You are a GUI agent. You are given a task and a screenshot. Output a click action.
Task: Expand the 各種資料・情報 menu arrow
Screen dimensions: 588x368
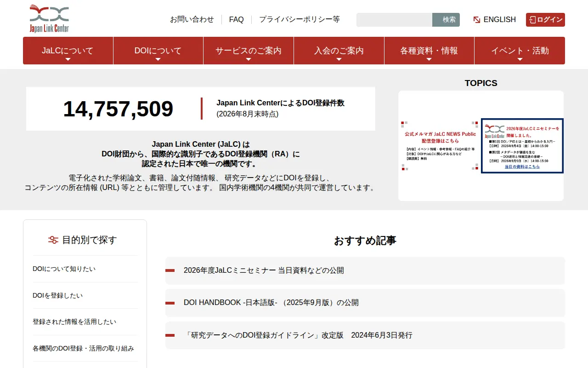(x=429, y=59)
